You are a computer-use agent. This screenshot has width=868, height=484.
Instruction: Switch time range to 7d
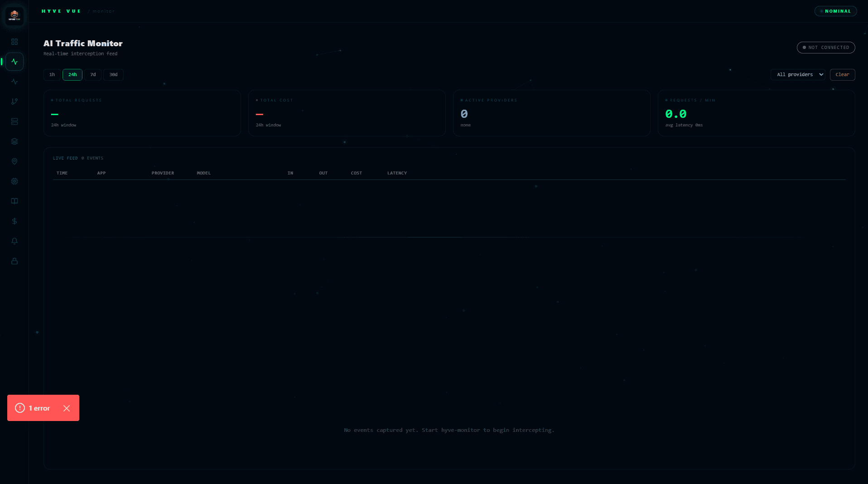(x=93, y=74)
